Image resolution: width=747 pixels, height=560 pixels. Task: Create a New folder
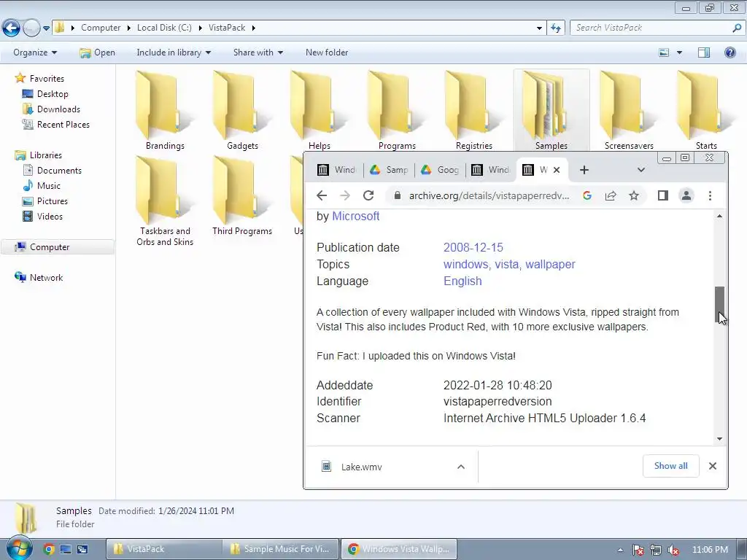point(327,52)
